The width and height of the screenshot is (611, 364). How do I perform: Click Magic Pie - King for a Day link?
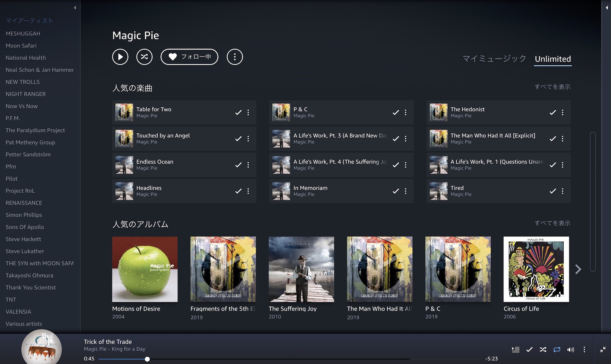tap(115, 349)
